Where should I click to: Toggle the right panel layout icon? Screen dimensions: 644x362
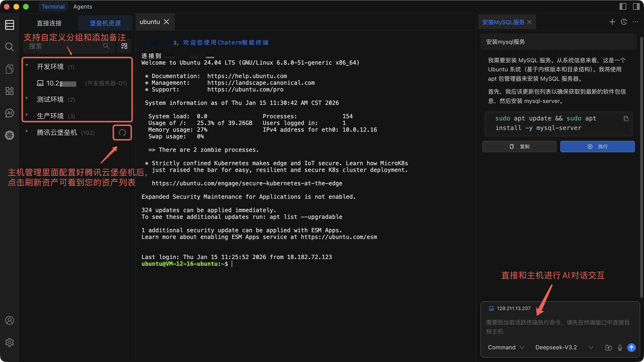[x=635, y=7]
